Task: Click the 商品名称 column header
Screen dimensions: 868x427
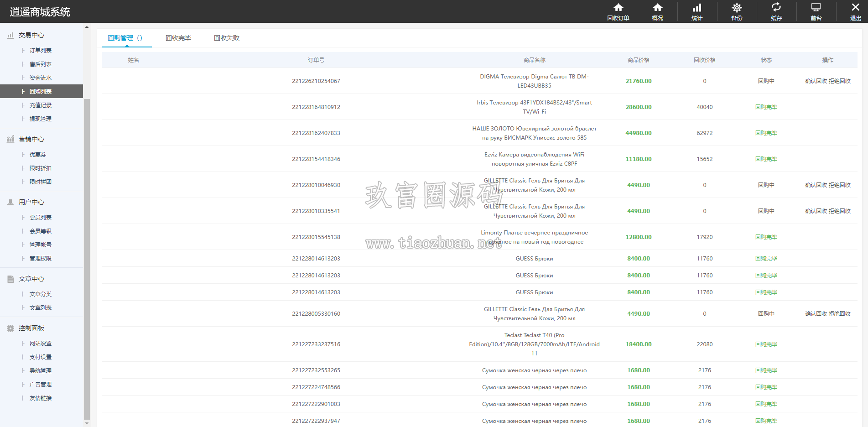Action: [x=534, y=60]
